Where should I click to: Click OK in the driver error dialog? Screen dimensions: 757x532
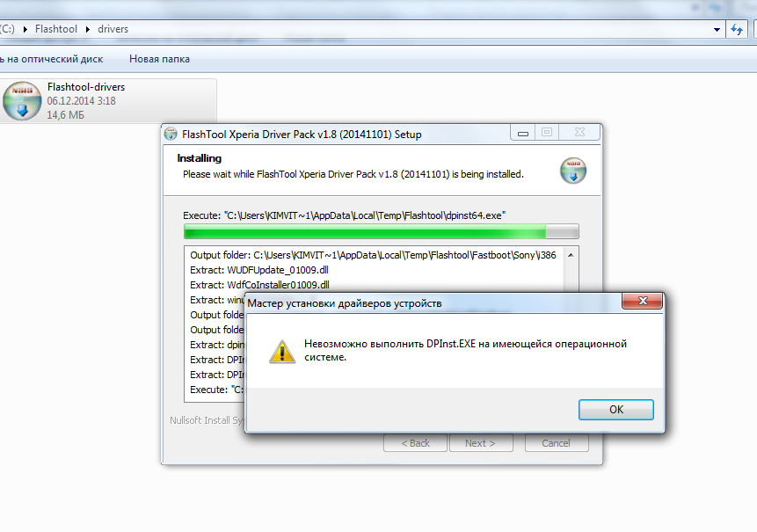pos(616,410)
